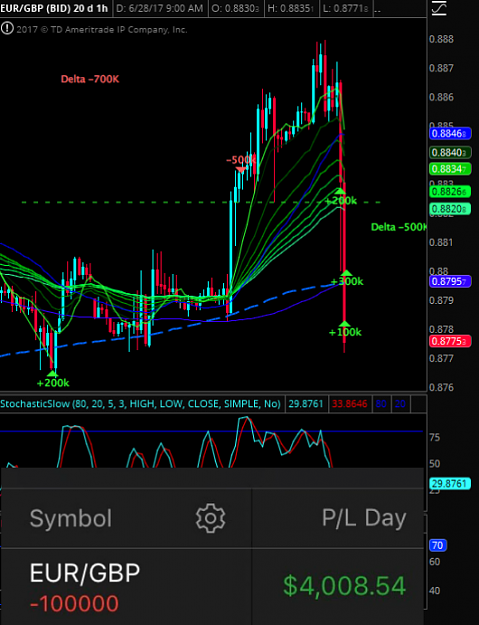Viewport: 479px width, 625px height.
Task: Click the +100k buy marker
Action: pos(345,329)
